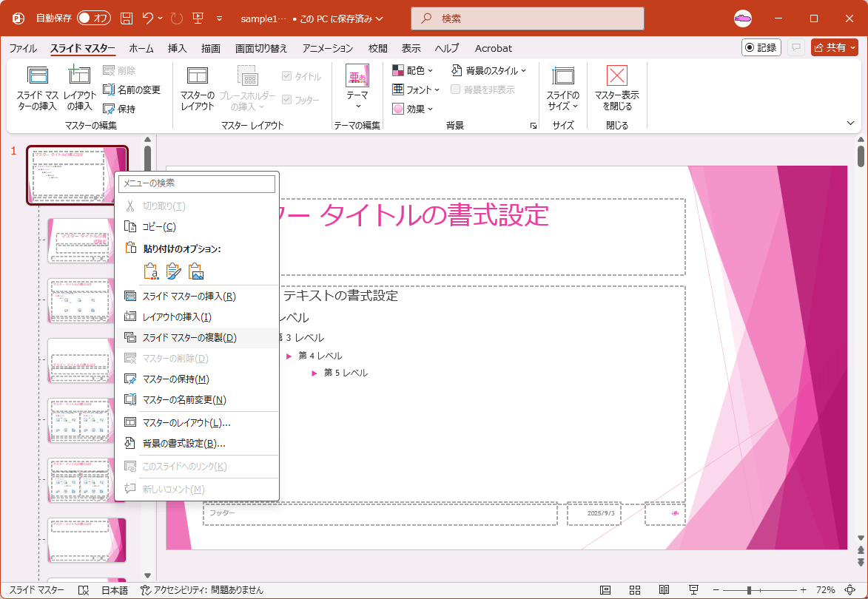Viewport: 868px width, 599px height.
Task: Open the フォント fonts dropdown
Action: (416, 89)
